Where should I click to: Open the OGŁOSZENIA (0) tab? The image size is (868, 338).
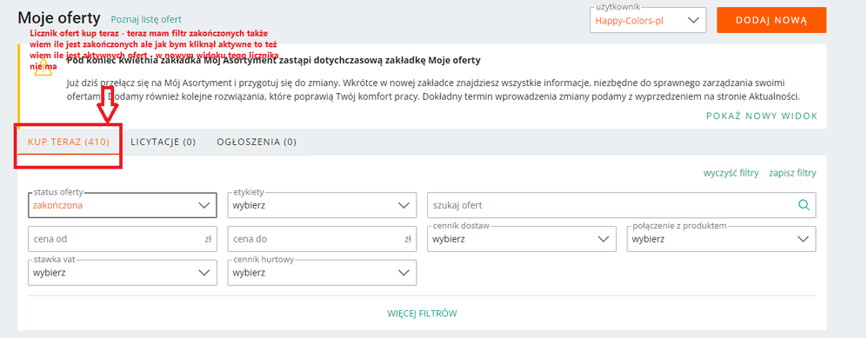tap(257, 142)
